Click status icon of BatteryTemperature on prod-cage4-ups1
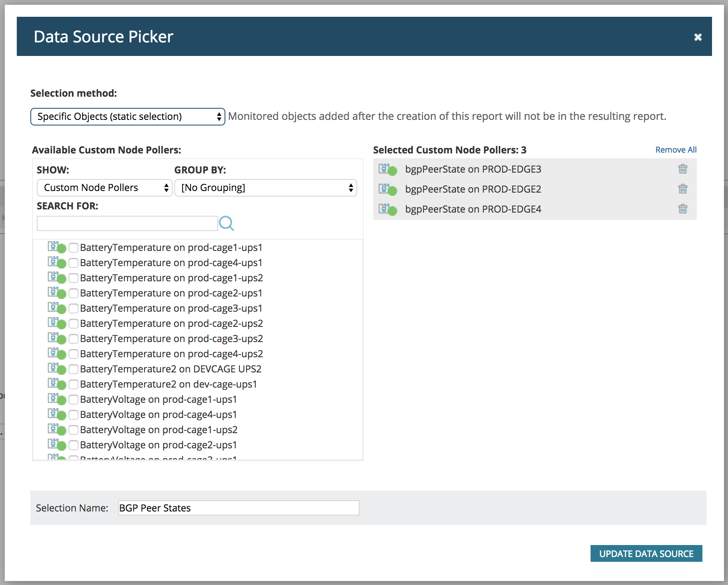 (57, 263)
